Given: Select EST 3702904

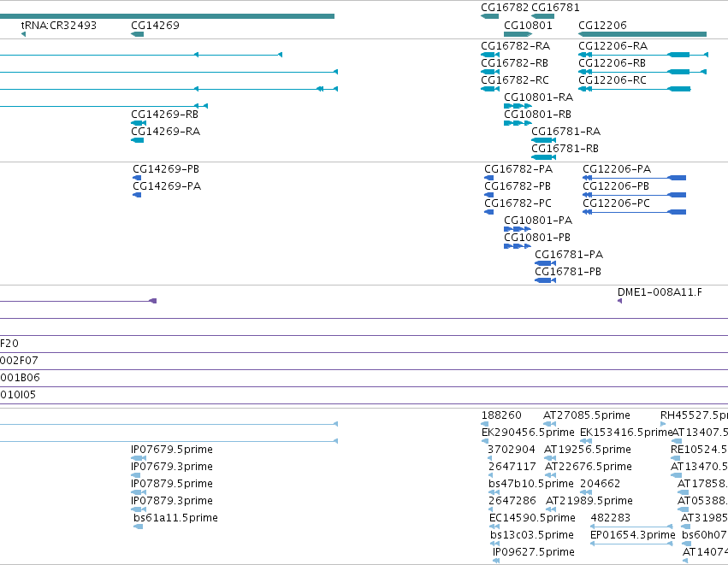Looking at the screenshot, I should [x=512, y=450].
